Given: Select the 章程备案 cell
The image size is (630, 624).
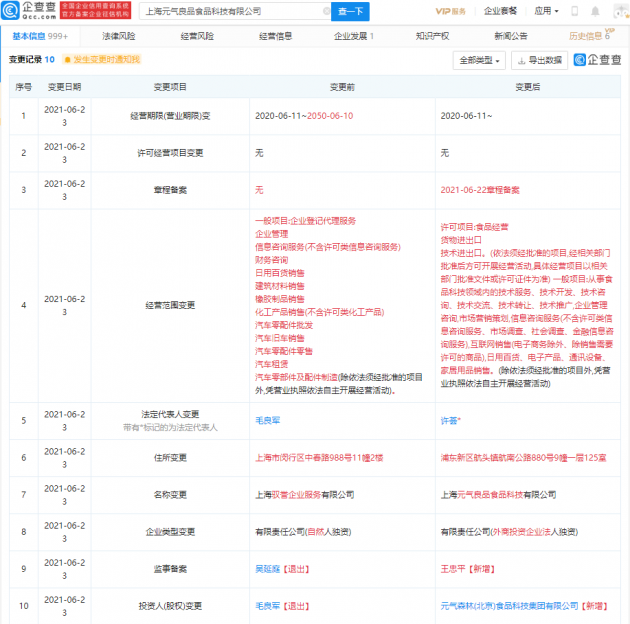Looking at the screenshot, I should pos(170,190).
